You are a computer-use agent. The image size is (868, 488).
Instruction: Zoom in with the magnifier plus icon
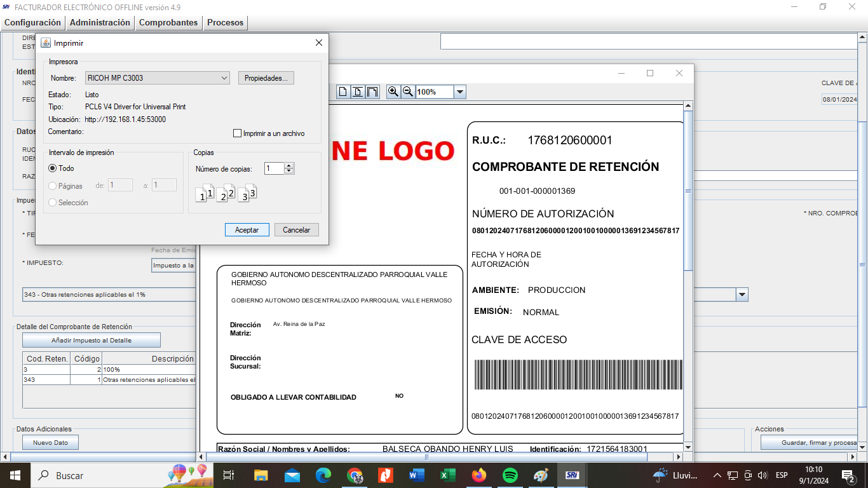[x=393, y=92]
